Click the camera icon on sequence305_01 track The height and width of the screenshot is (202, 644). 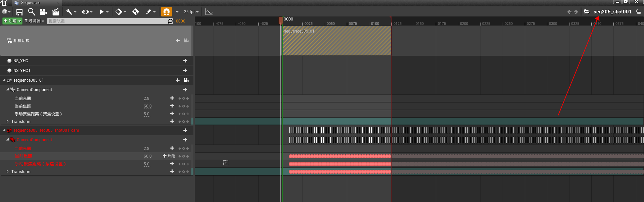(186, 80)
